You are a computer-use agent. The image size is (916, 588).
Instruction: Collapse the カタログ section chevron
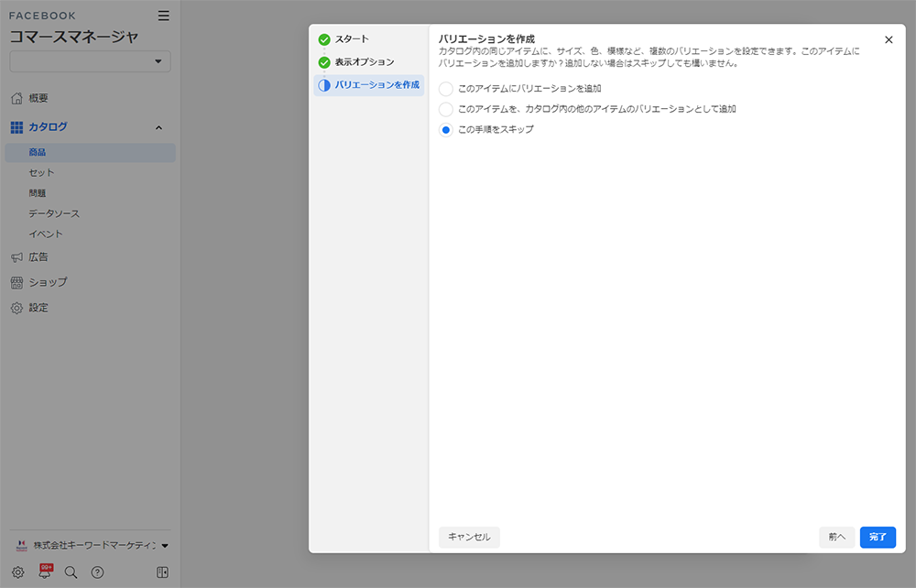(x=158, y=127)
